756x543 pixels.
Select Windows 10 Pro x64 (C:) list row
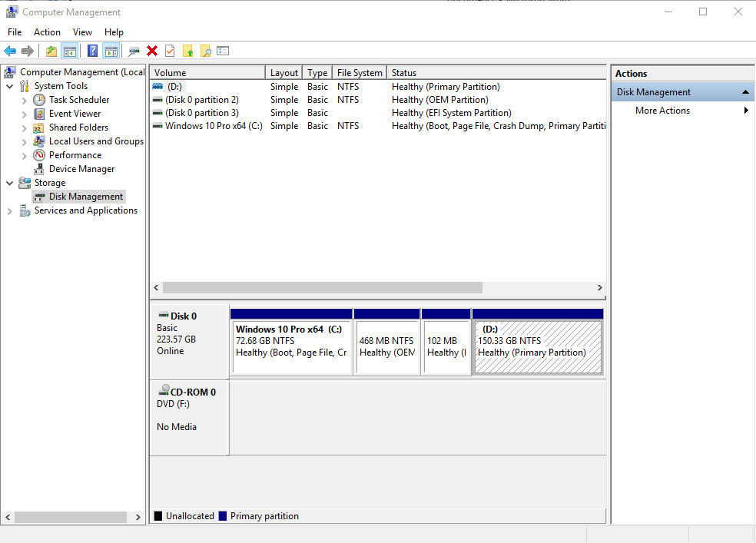pos(378,126)
